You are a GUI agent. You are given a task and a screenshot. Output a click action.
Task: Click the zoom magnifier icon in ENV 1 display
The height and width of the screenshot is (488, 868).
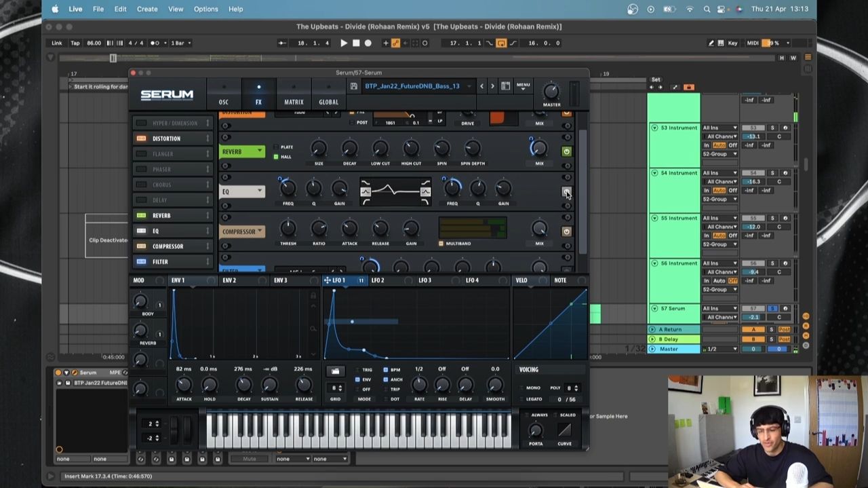point(313,329)
